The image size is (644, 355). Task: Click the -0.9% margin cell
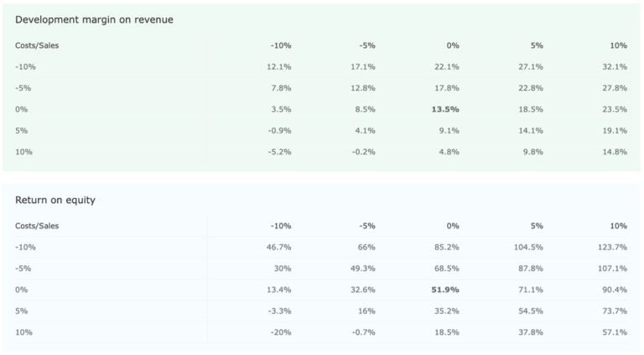point(280,131)
